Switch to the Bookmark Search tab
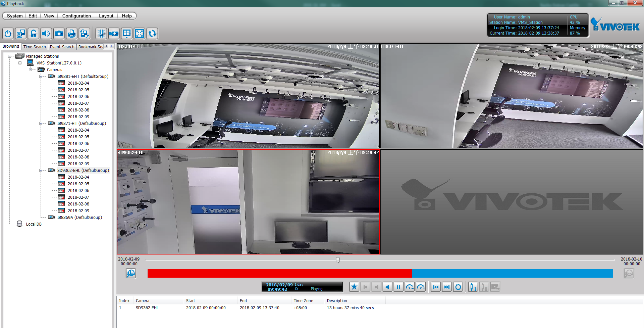The width and height of the screenshot is (644, 328). point(91,47)
